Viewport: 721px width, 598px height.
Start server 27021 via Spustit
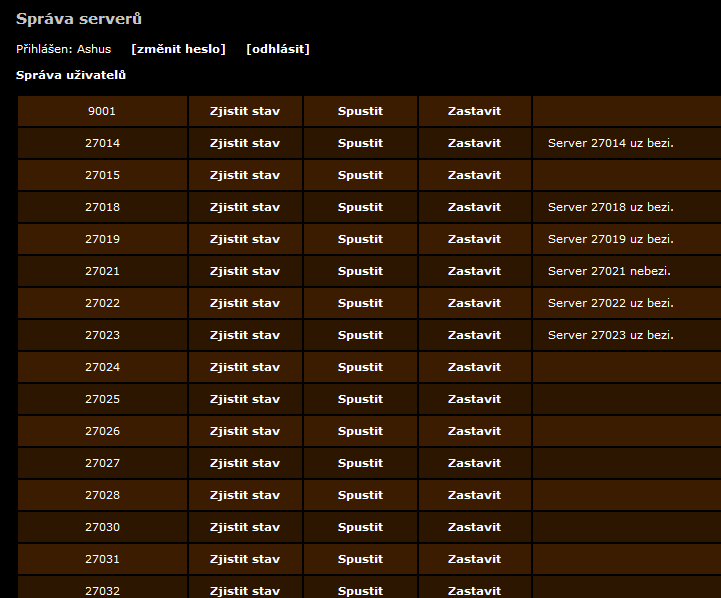[360, 271]
